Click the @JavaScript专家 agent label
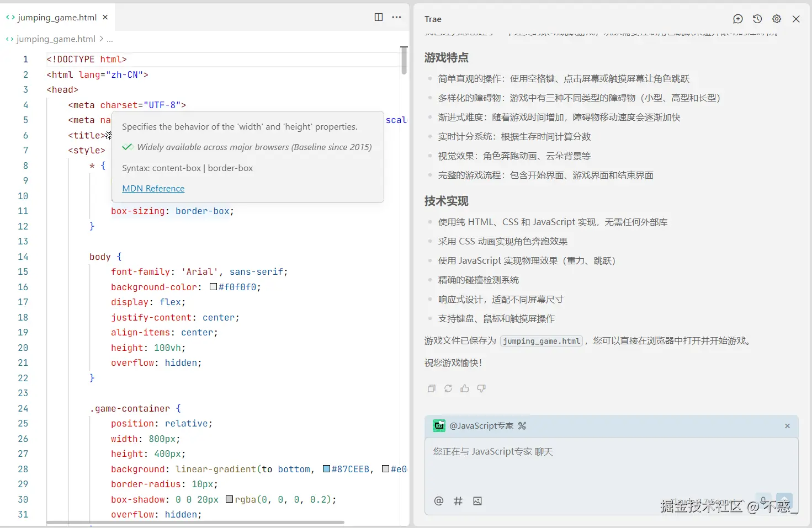The width and height of the screenshot is (812, 528). 481,425
